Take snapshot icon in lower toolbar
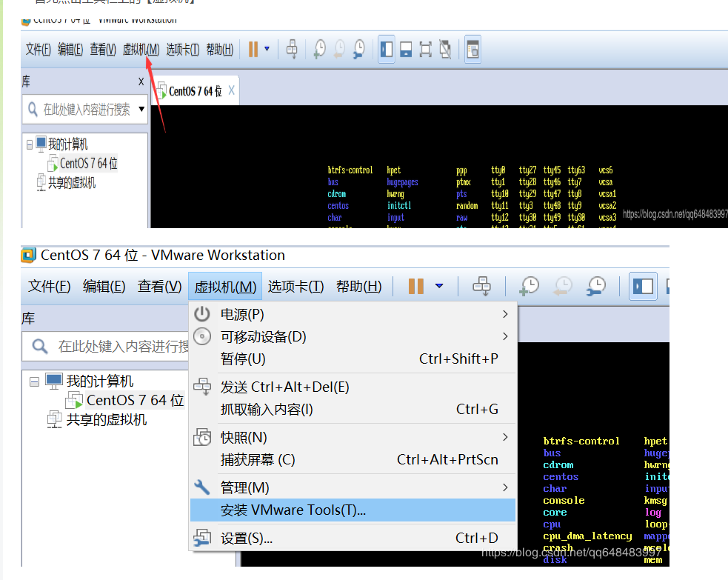The width and height of the screenshot is (728, 580). pyautogui.click(x=529, y=286)
